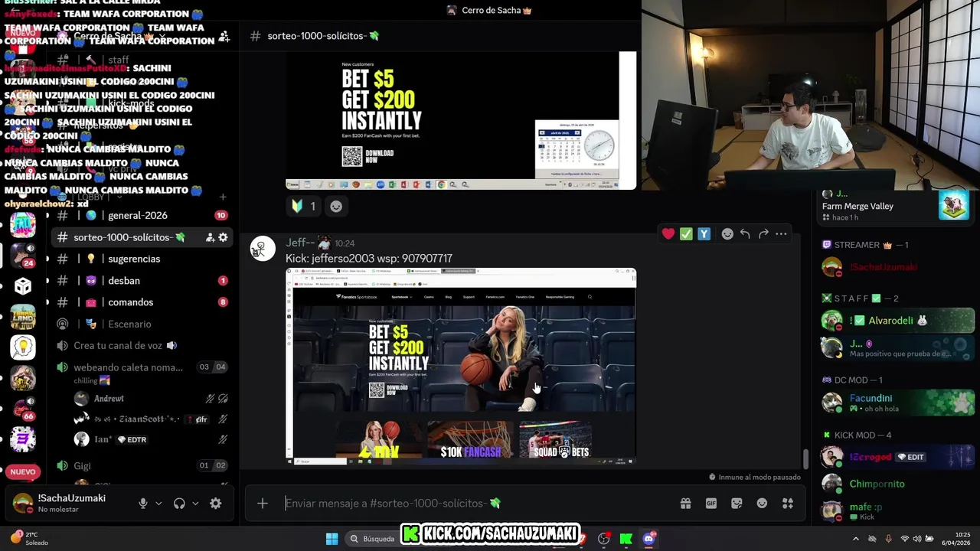Open the GIF picker
Viewport: 980px width, 551px height.
(x=711, y=503)
